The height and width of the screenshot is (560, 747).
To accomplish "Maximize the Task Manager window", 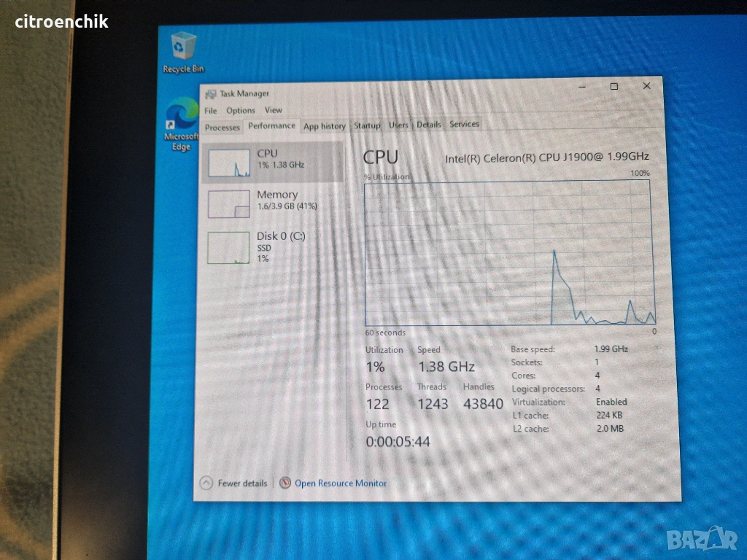I will click(x=614, y=86).
